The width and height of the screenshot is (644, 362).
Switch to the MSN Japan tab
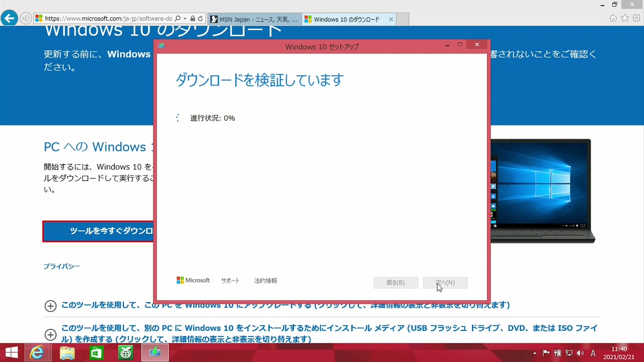[x=254, y=19]
